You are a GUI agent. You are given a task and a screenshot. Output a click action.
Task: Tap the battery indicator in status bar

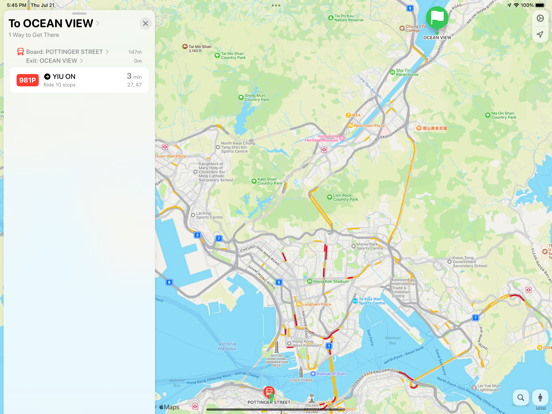540,5
